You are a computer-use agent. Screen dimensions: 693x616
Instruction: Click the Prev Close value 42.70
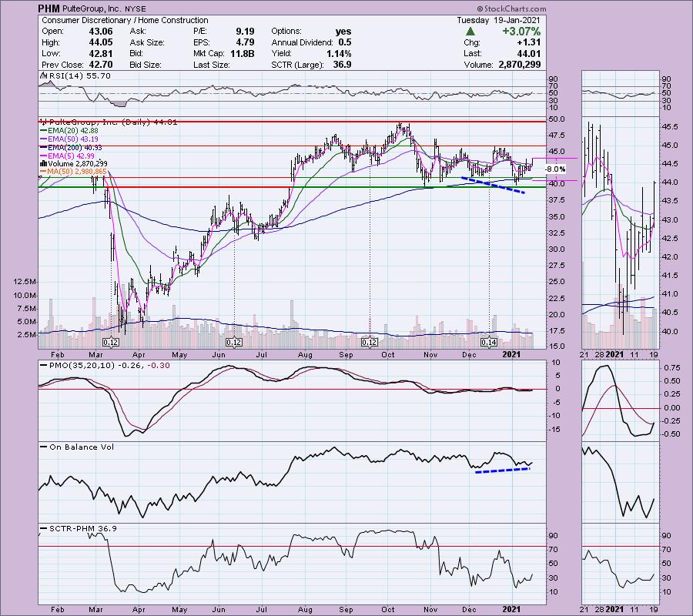pos(101,65)
